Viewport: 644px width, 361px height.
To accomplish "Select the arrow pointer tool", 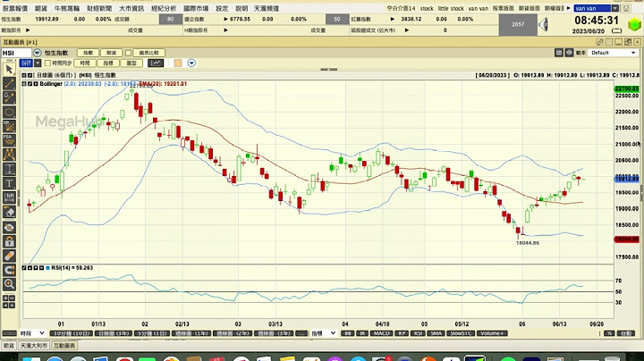I will [9, 70].
